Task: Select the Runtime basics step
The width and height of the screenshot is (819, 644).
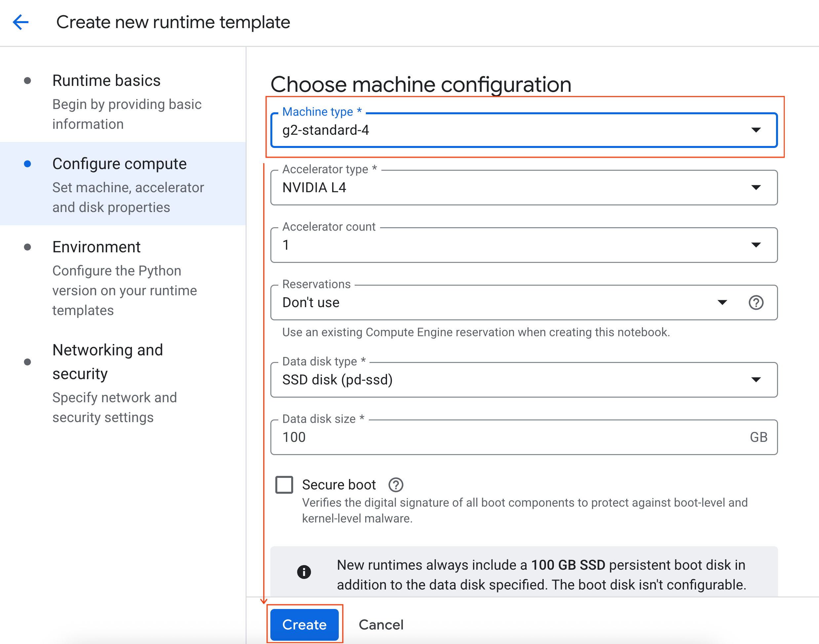Action: point(106,80)
